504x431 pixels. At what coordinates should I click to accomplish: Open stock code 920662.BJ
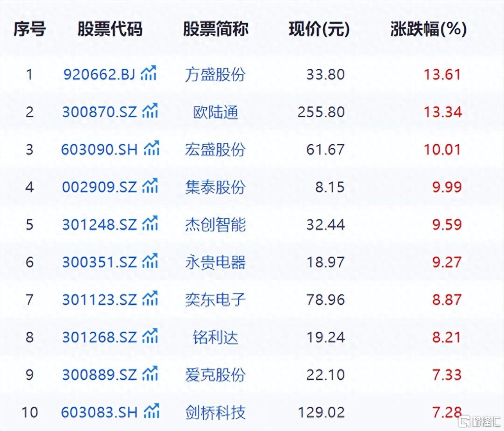click(x=99, y=74)
